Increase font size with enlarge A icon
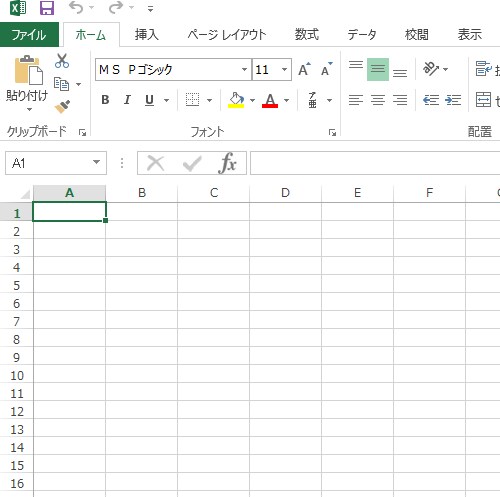 click(x=304, y=70)
